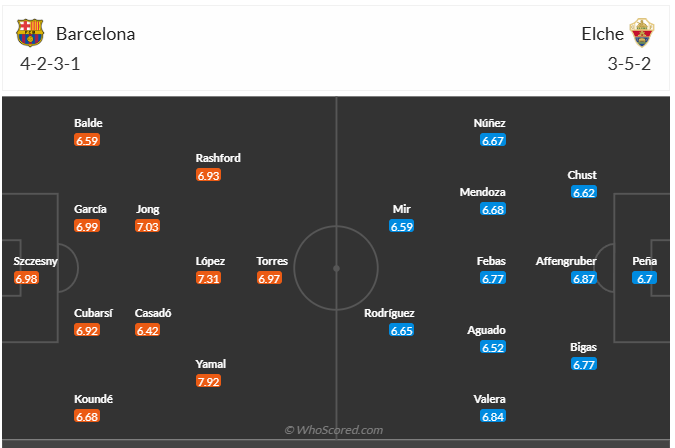
Task: Click the Elche club crest icon
Action: (x=643, y=33)
